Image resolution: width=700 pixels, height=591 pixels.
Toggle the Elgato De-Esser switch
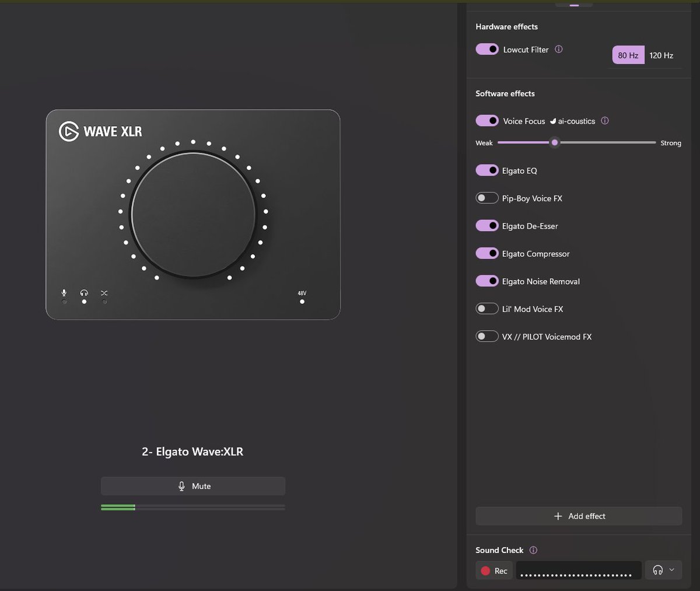tap(487, 226)
